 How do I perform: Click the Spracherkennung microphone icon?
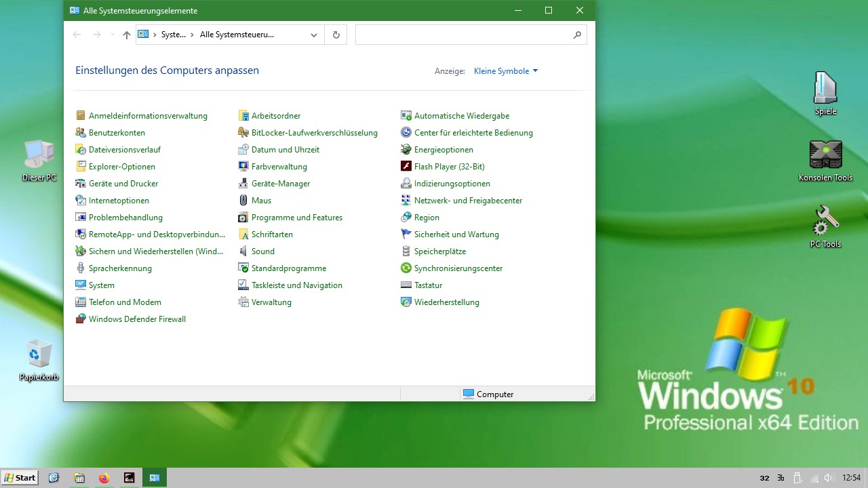click(x=81, y=268)
